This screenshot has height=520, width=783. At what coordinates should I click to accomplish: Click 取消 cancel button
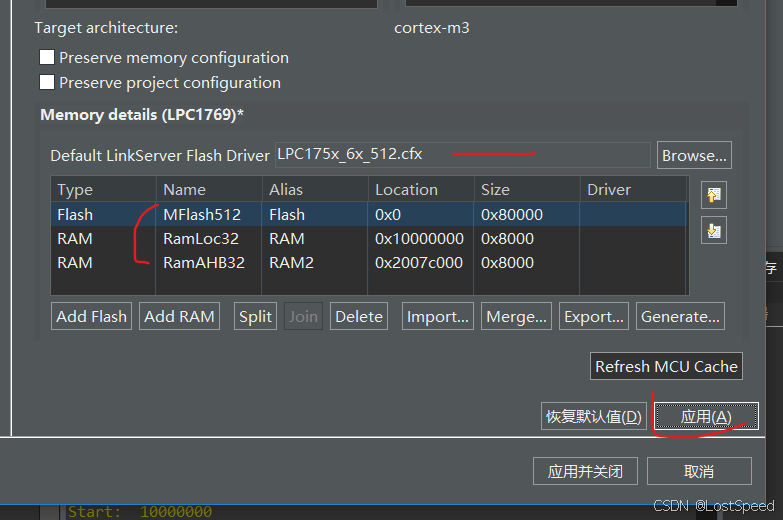coord(699,471)
